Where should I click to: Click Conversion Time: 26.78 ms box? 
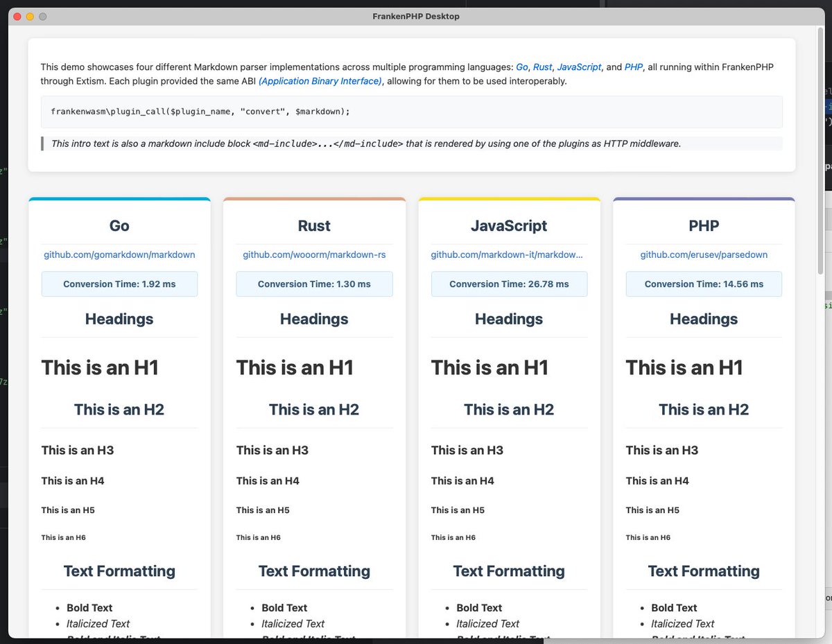(509, 284)
